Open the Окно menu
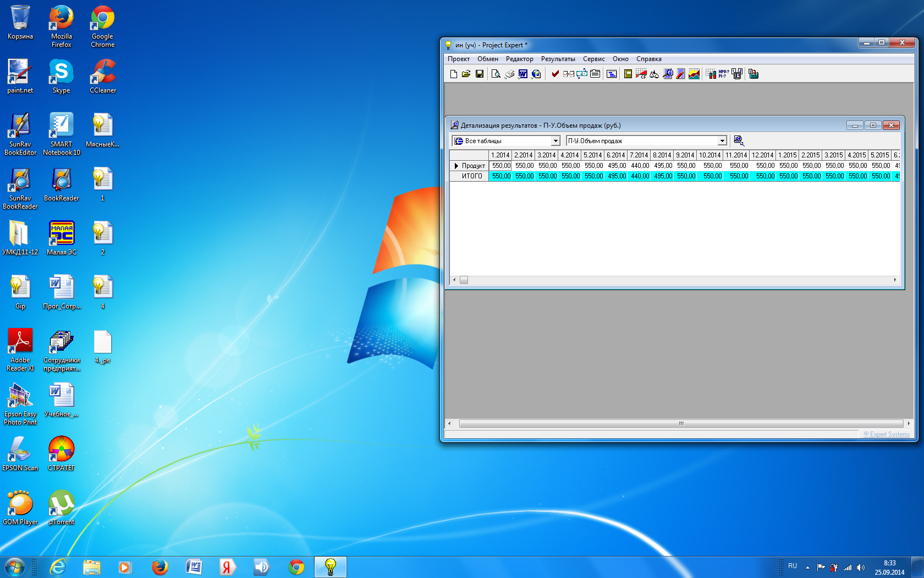 pos(620,59)
